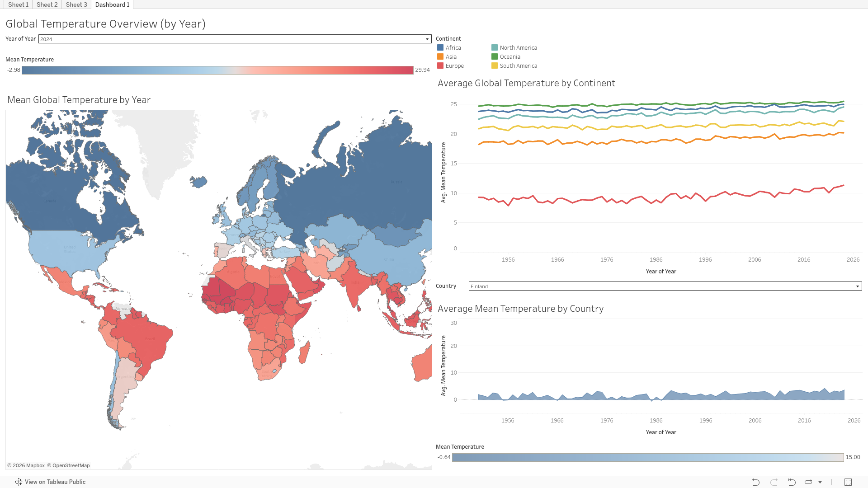Screen dimensions: 868x488
Task: Click the Undo icon in bottom toolbar
Action: tap(755, 482)
